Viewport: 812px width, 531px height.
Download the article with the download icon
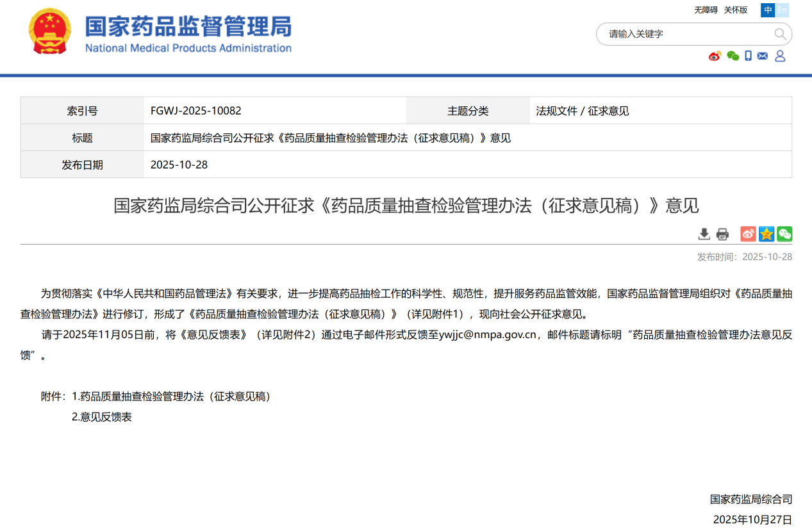click(x=704, y=234)
